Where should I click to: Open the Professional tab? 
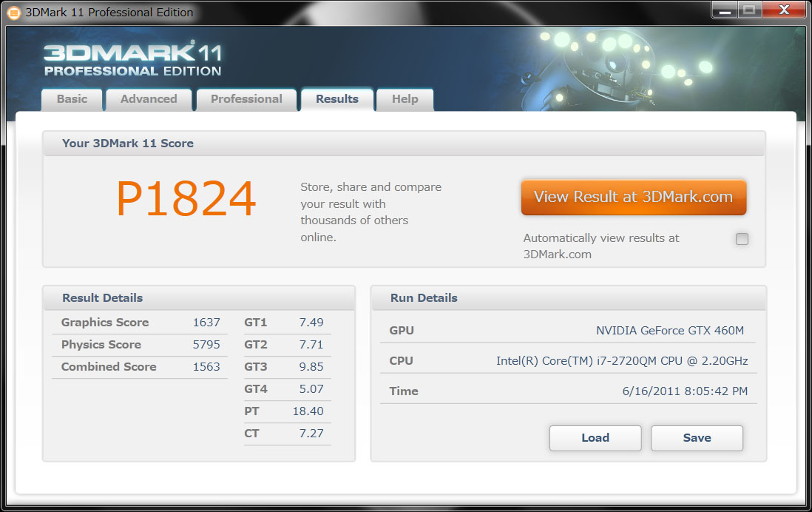[246, 99]
